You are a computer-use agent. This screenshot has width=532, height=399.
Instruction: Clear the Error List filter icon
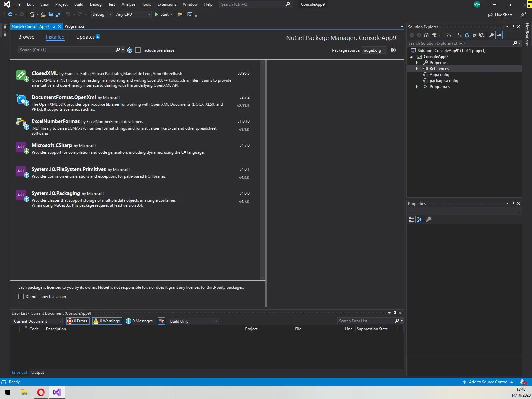tap(162, 321)
